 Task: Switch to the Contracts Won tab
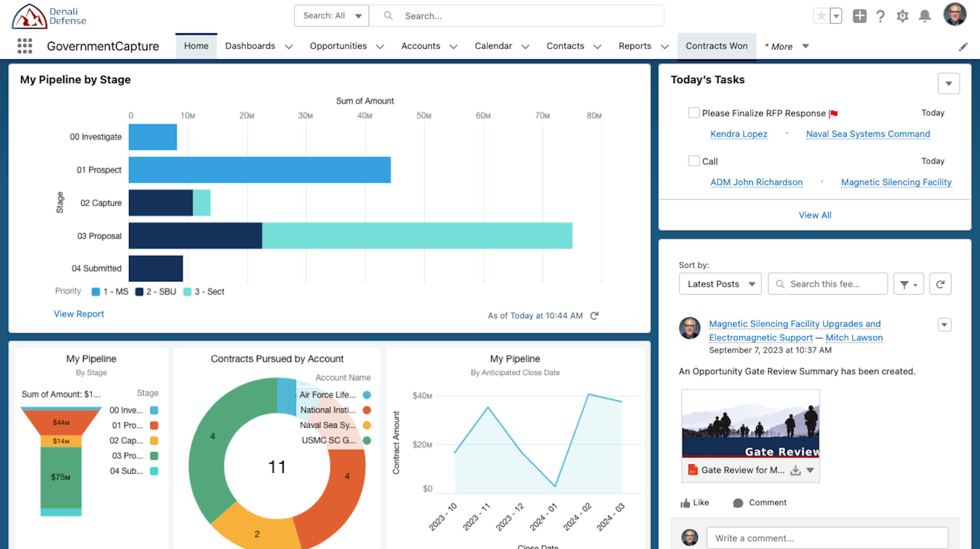point(716,46)
